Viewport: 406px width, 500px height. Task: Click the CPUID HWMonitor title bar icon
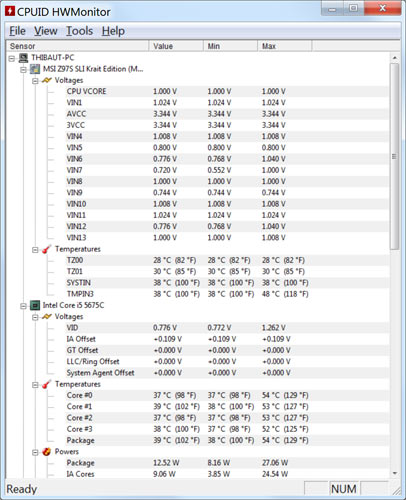[10, 11]
